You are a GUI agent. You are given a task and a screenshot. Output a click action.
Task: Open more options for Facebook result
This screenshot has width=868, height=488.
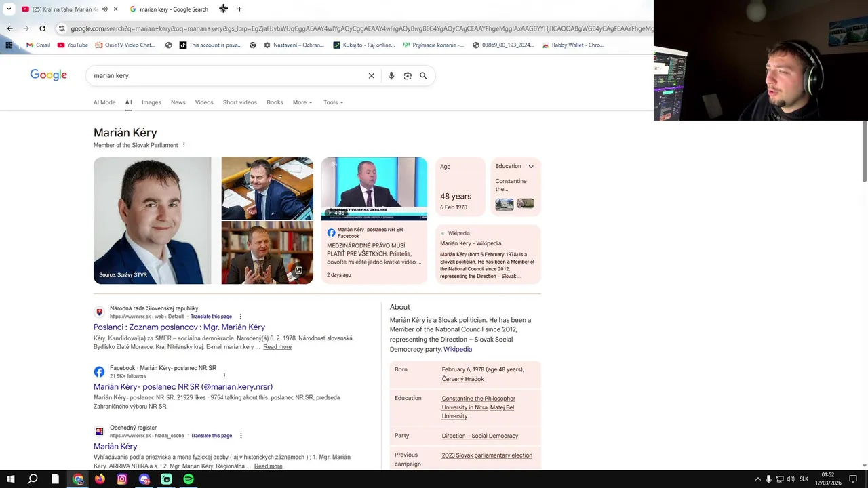224,376
